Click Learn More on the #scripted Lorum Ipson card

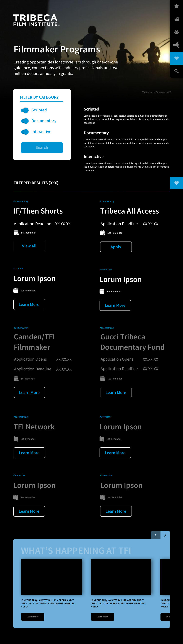[x=29, y=304]
